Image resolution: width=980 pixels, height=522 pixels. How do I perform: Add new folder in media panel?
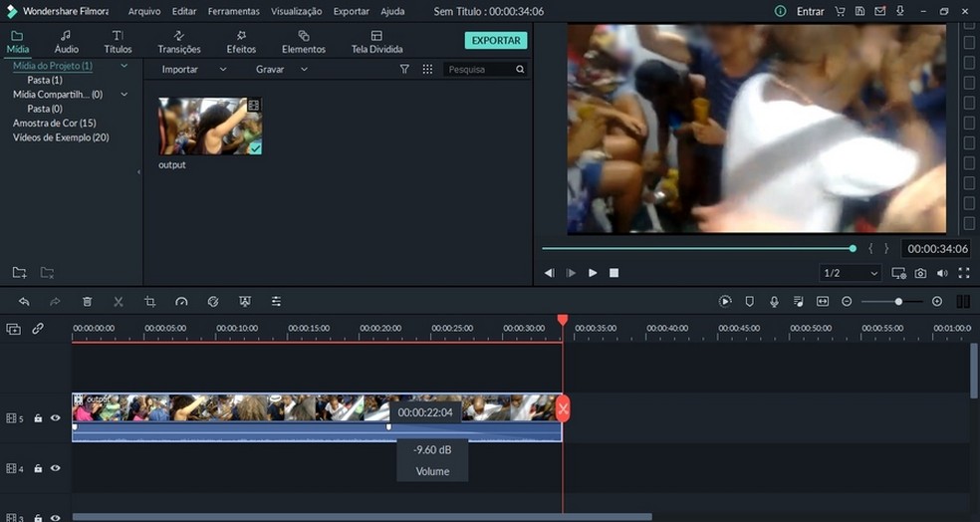click(x=19, y=273)
